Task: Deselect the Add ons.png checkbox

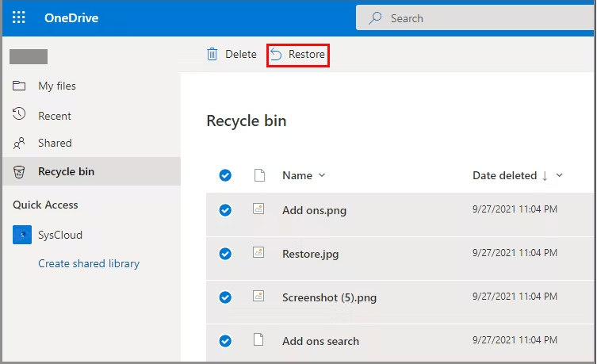Action: pyautogui.click(x=225, y=210)
